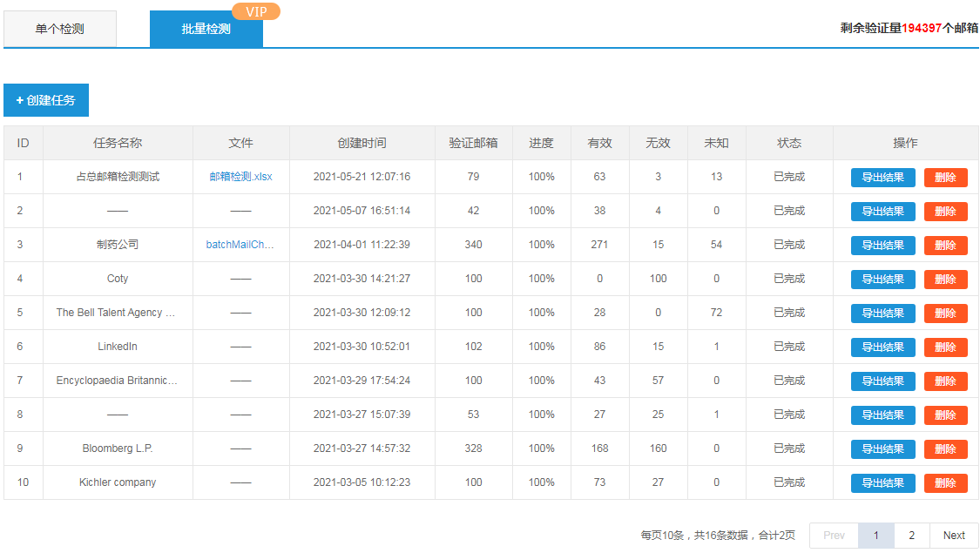Click task name Coty
980x553 pixels.
118,279
